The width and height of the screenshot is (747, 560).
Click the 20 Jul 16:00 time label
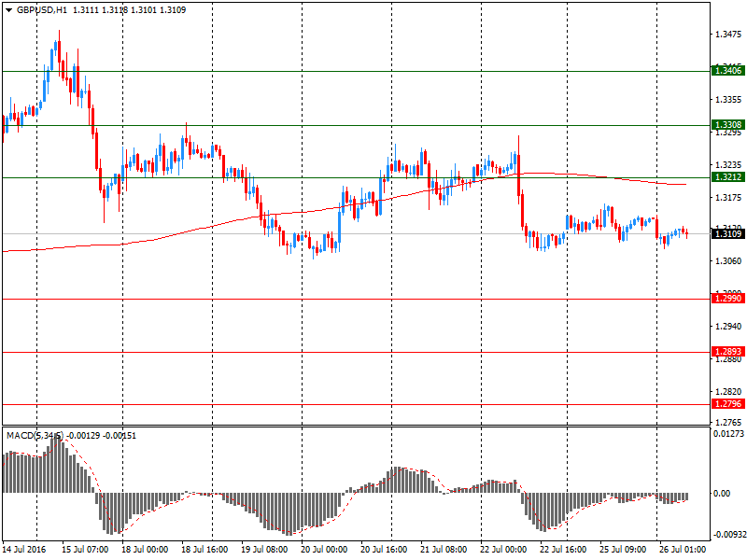pyautogui.click(x=384, y=550)
